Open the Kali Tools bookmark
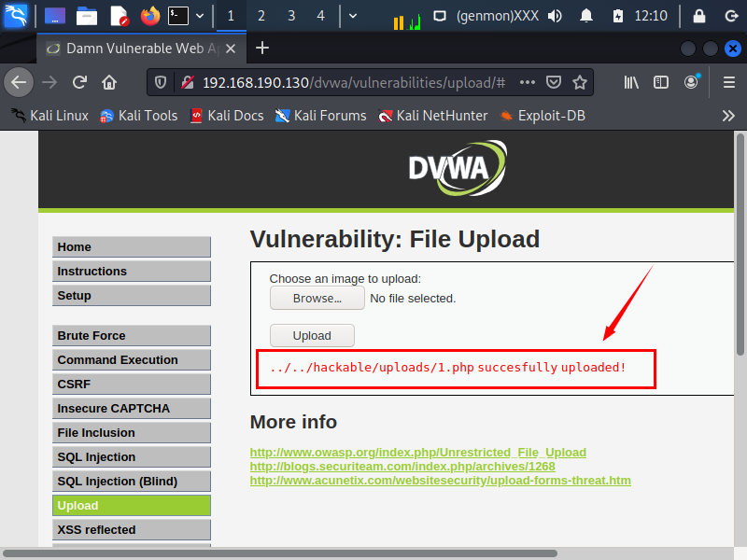The height and width of the screenshot is (560, 747). 138,116
